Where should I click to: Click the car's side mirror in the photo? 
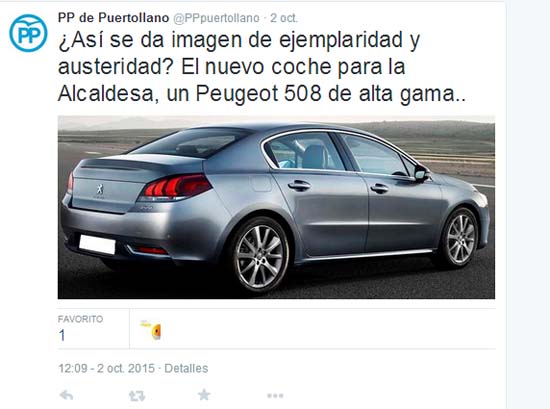click(x=421, y=173)
